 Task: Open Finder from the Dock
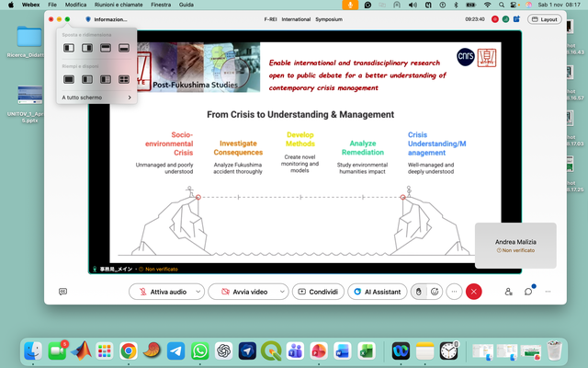[33, 351]
